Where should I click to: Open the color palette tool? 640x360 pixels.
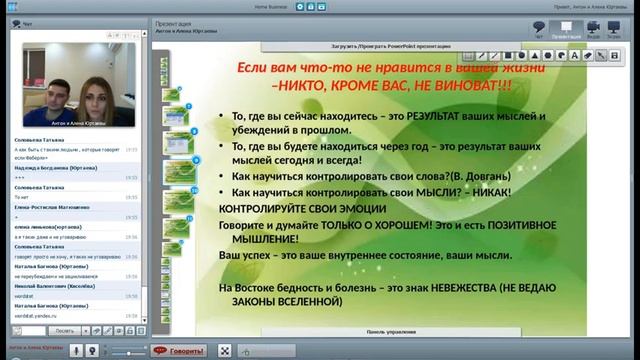click(x=561, y=56)
